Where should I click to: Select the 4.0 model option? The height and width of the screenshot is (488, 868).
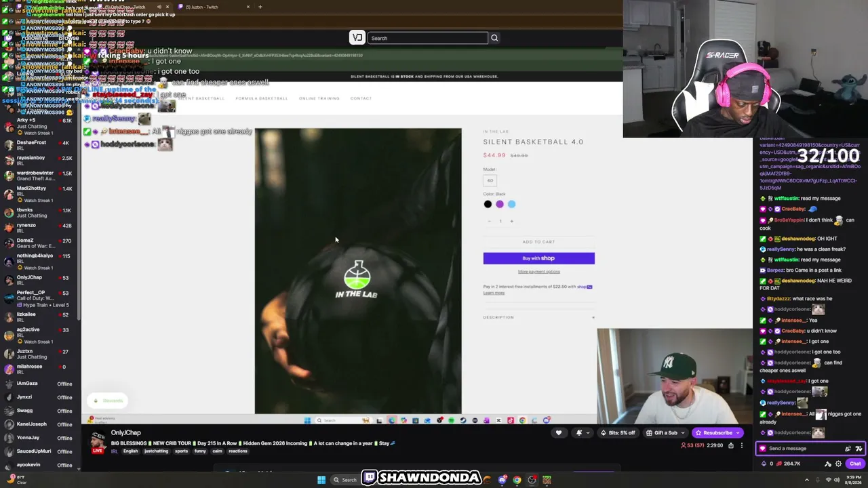coord(490,180)
